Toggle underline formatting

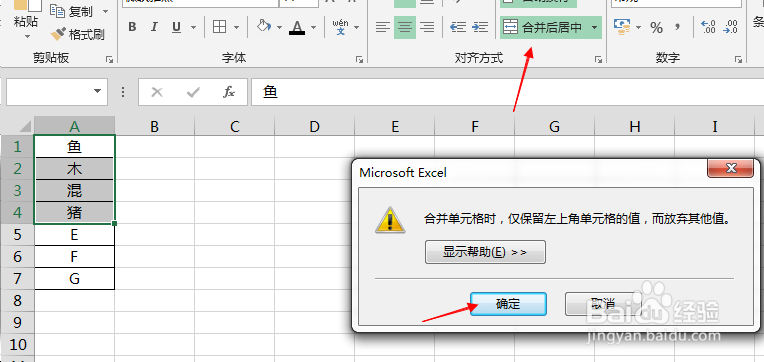tap(176, 27)
